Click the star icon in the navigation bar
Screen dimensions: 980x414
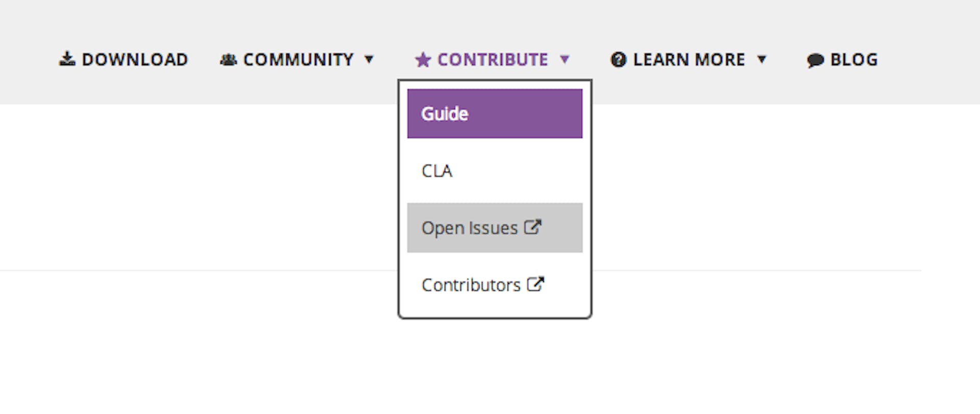coord(422,59)
